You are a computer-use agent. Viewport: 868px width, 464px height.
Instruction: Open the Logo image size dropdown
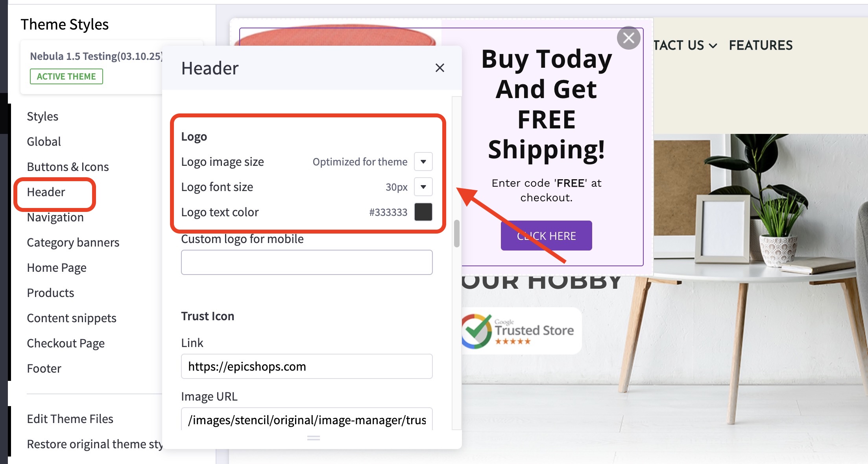coord(423,161)
